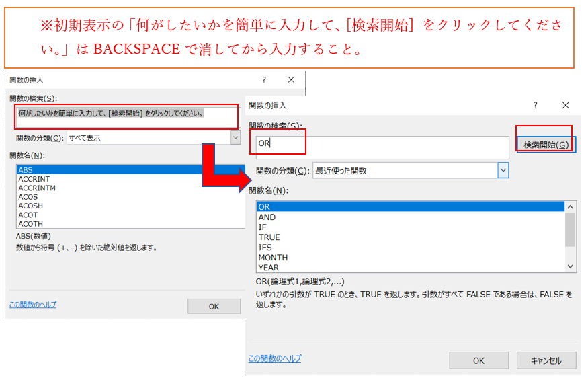Select the AND function
Screen dimensions: 588x380
click(x=267, y=217)
